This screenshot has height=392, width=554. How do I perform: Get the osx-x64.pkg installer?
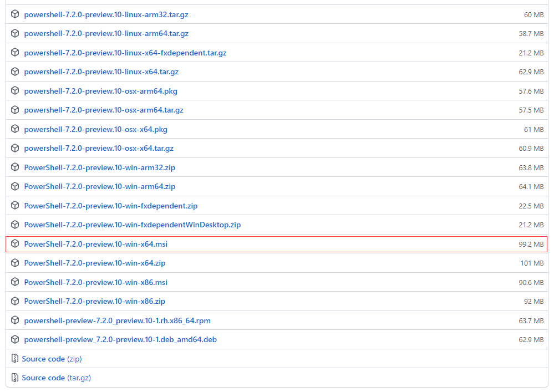point(95,129)
